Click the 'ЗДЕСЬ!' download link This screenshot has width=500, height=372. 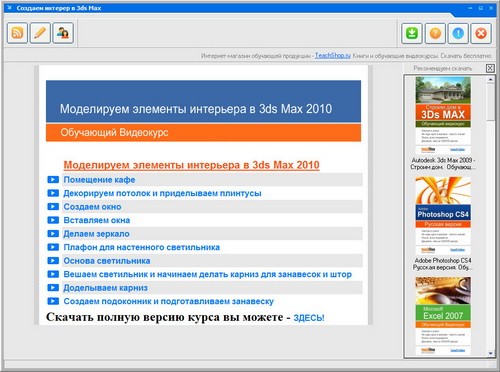[309, 318]
